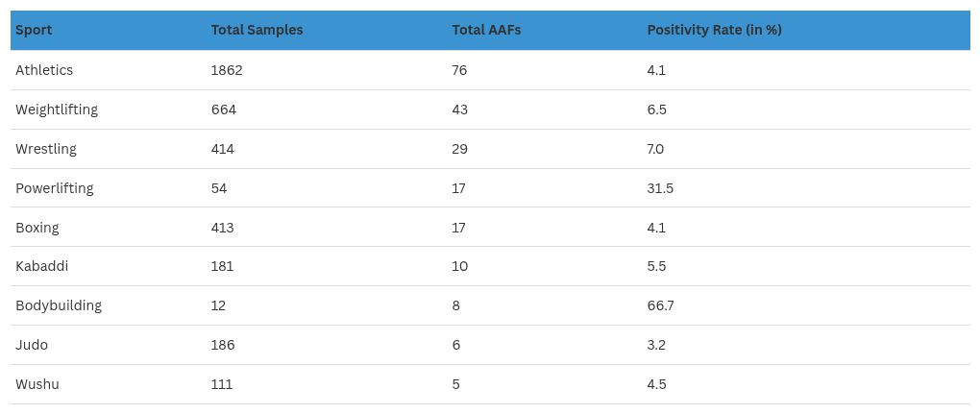Click the Total Samples column header
Screen dimensions: 980x414
[x=257, y=30]
